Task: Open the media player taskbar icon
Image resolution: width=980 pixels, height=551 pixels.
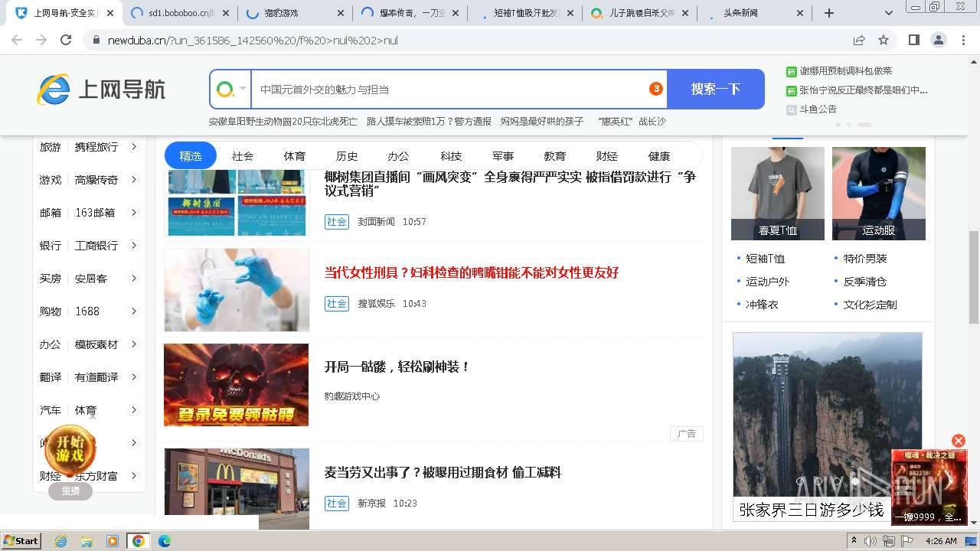Action: coord(113,541)
